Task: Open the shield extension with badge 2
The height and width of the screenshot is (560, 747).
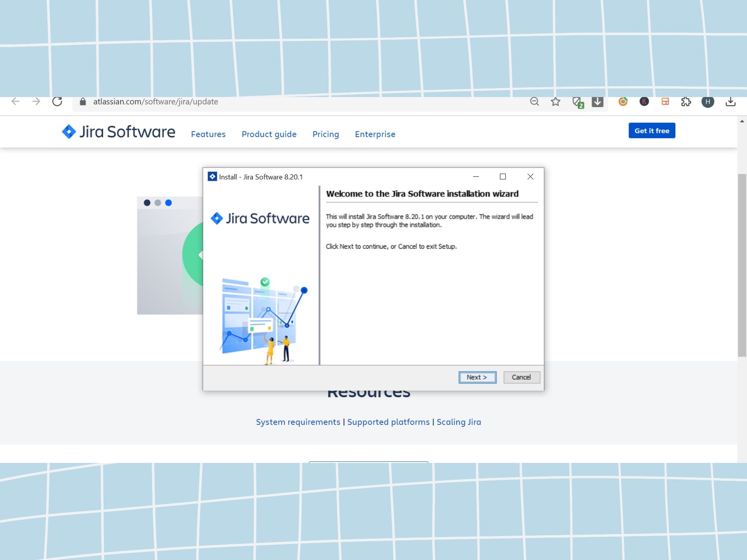Action: pyautogui.click(x=578, y=102)
